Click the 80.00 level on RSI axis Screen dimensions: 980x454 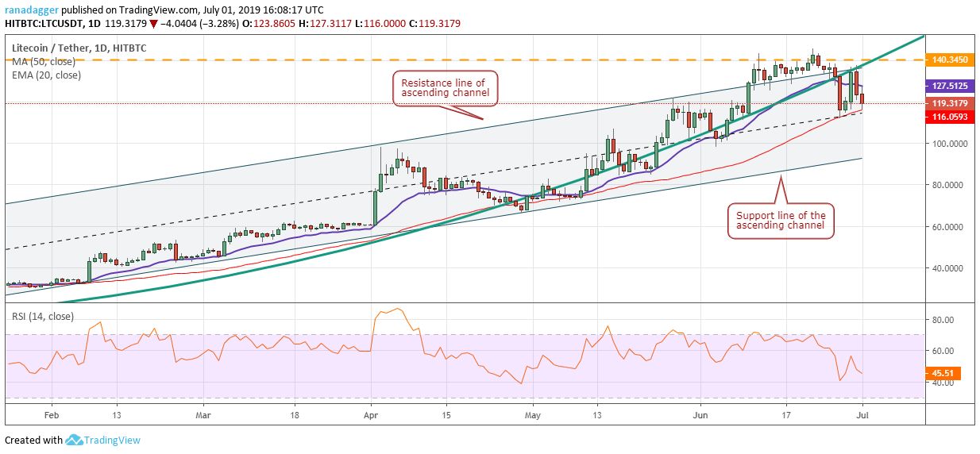click(943, 319)
